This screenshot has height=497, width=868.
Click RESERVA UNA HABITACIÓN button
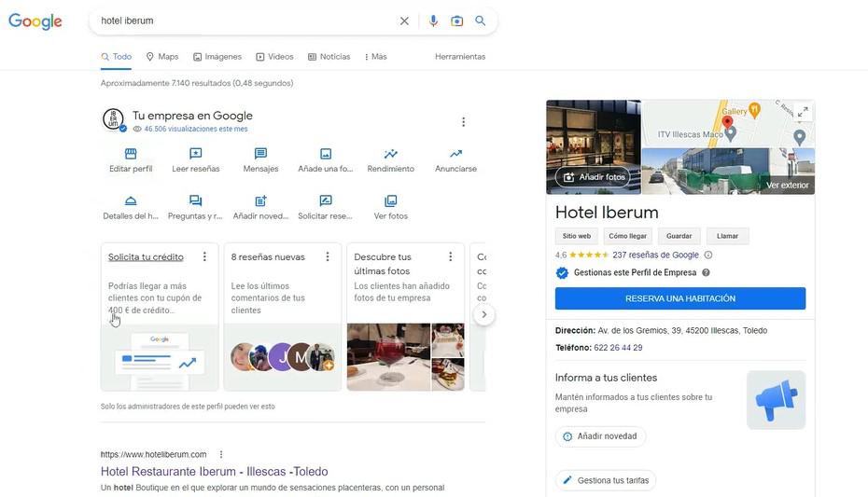[x=680, y=298]
